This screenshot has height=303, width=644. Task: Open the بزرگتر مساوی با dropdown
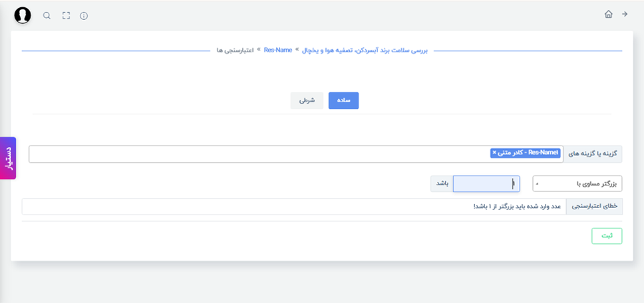click(577, 183)
